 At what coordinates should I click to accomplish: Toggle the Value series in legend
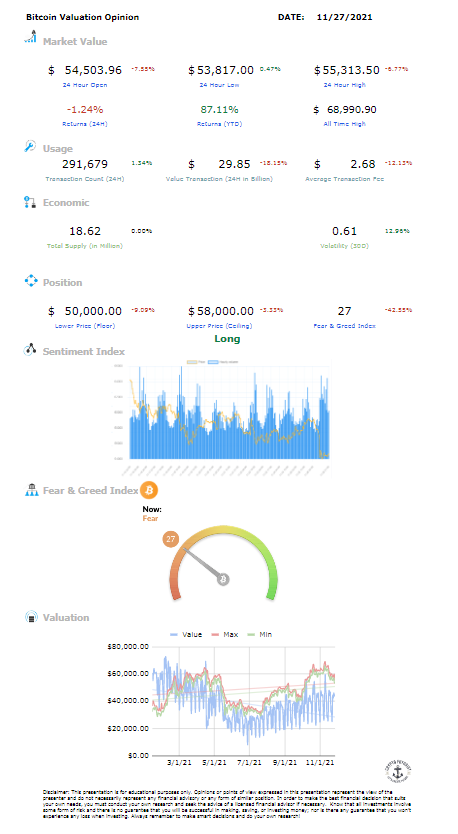click(x=186, y=635)
